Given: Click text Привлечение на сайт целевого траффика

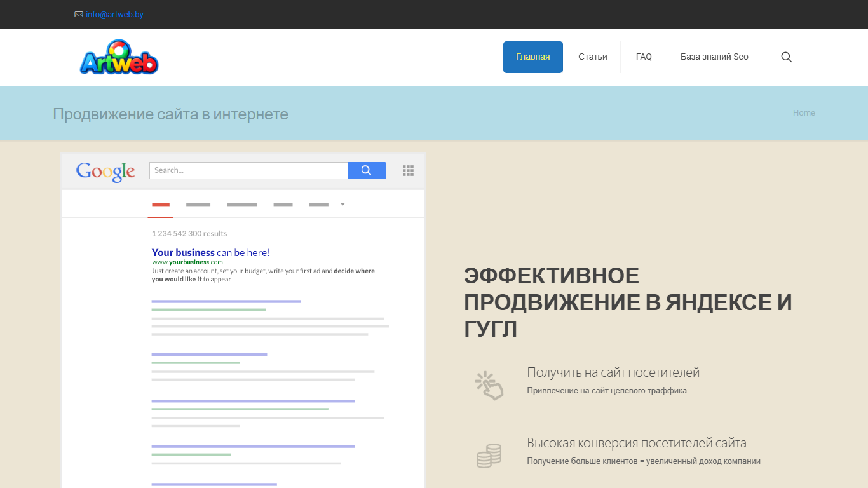Looking at the screenshot, I should [607, 391].
